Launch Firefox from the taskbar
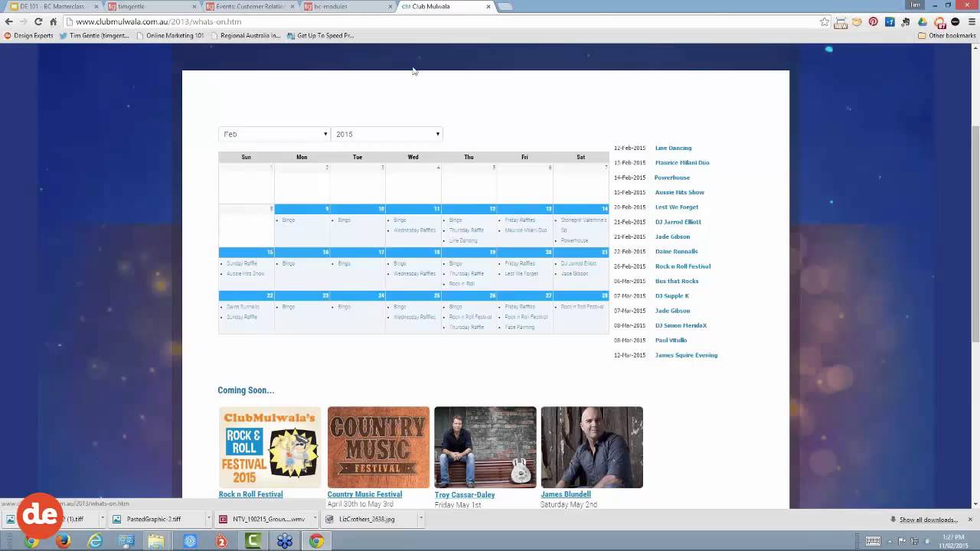980x551 pixels. [63, 541]
